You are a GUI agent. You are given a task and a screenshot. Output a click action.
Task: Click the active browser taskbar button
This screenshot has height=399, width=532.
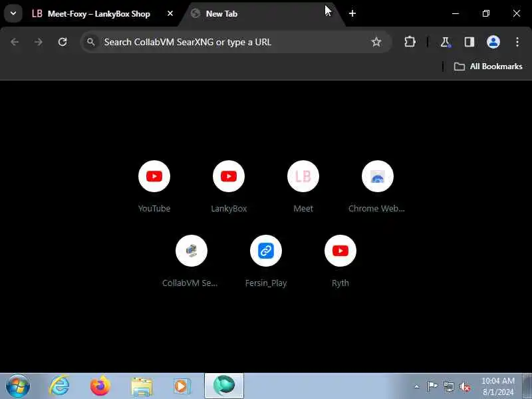(x=224, y=386)
